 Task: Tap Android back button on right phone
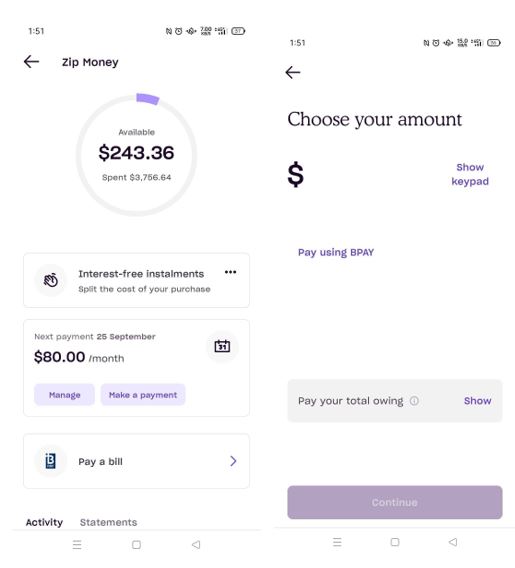click(x=453, y=542)
